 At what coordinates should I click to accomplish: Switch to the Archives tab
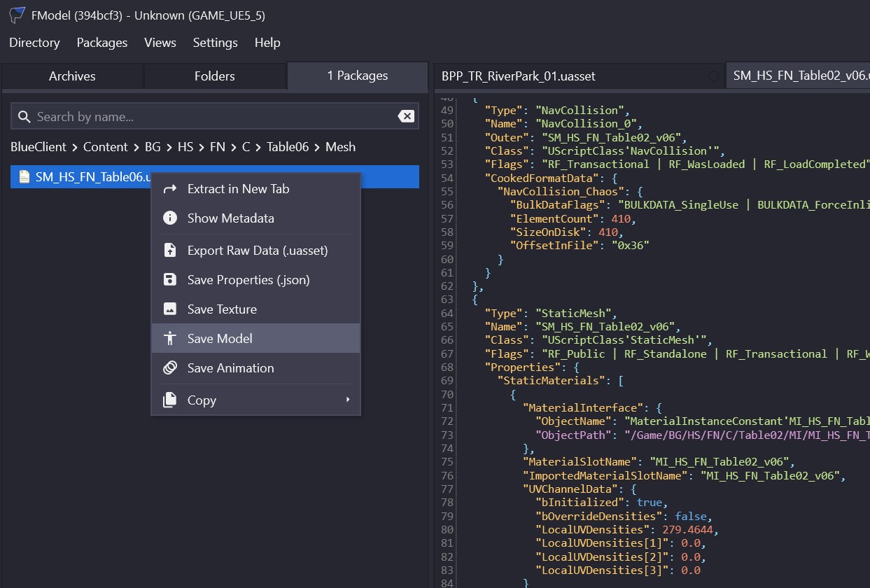point(72,76)
